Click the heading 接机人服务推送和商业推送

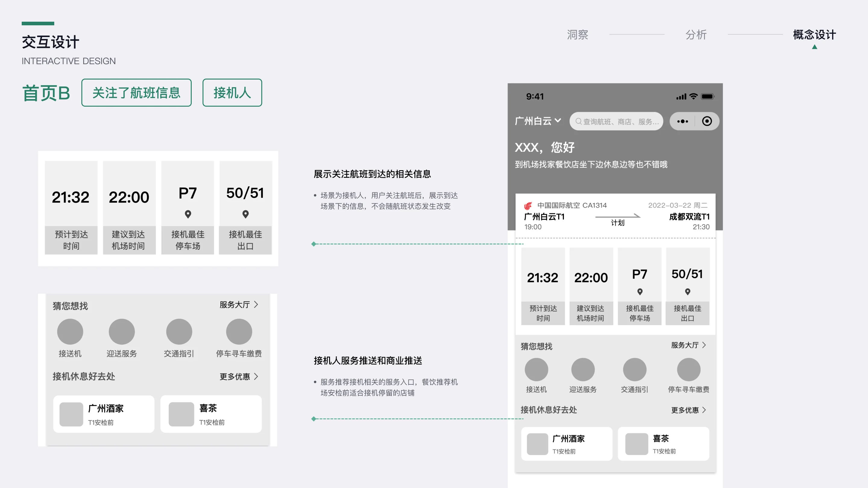(x=368, y=360)
